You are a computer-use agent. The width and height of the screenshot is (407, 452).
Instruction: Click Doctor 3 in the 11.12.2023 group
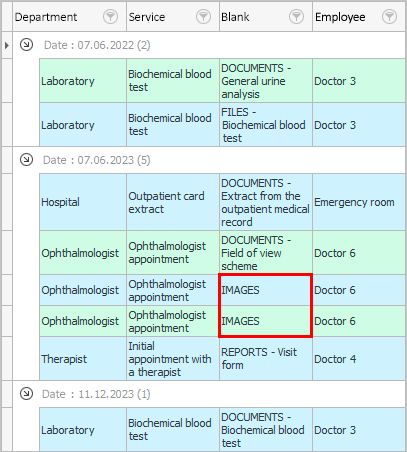point(359,430)
